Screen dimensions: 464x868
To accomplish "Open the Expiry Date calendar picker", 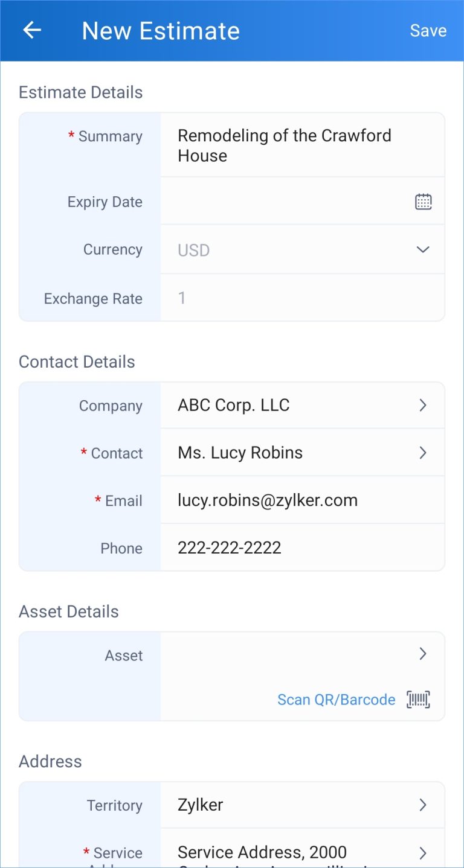I will click(423, 202).
